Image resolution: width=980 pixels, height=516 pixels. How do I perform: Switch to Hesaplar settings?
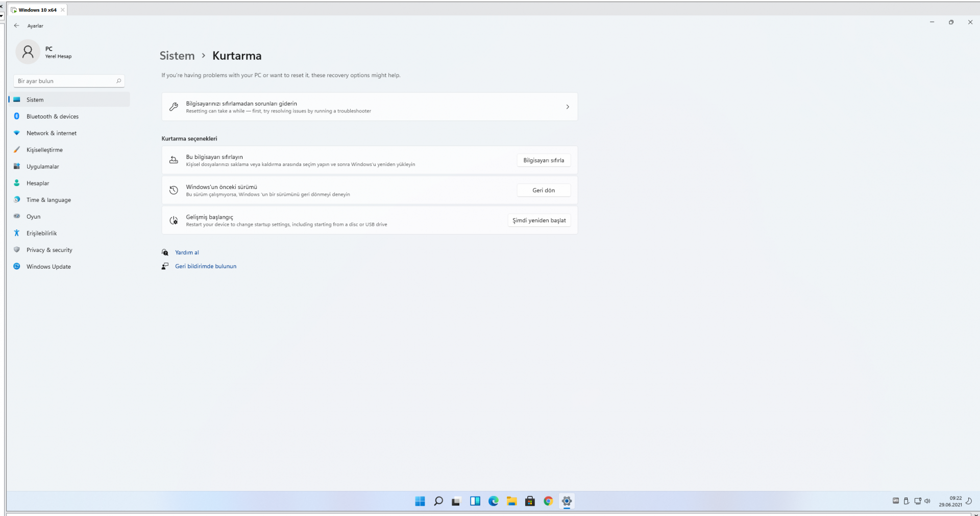(x=69, y=183)
